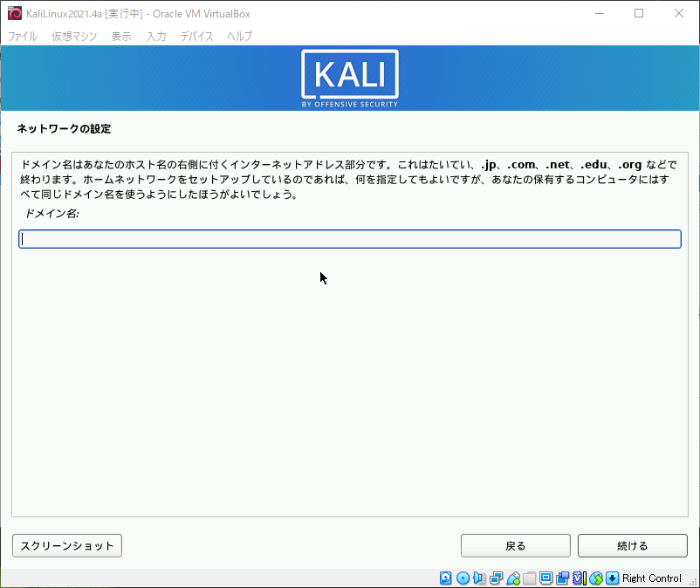Click the recording status icon
Image resolution: width=700 pixels, height=588 pixels.
562,578
